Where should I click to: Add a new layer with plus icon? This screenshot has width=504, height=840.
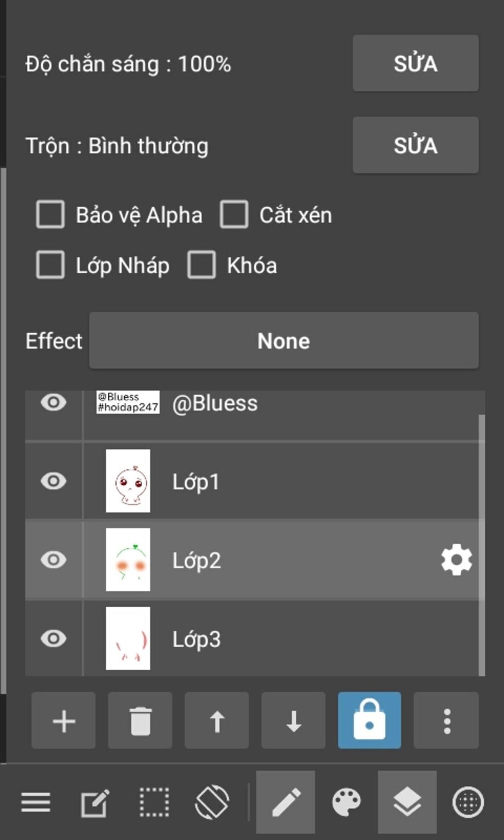click(x=63, y=721)
